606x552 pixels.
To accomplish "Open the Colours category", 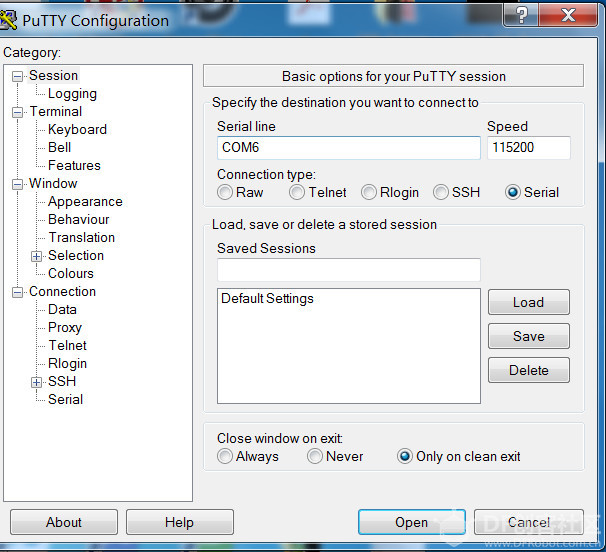I will click(x=71, y=273).
